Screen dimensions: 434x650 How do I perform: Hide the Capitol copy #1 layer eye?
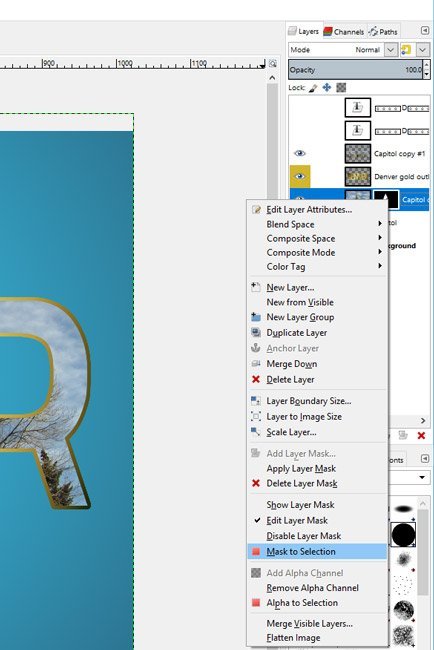[x=300, y=153]
